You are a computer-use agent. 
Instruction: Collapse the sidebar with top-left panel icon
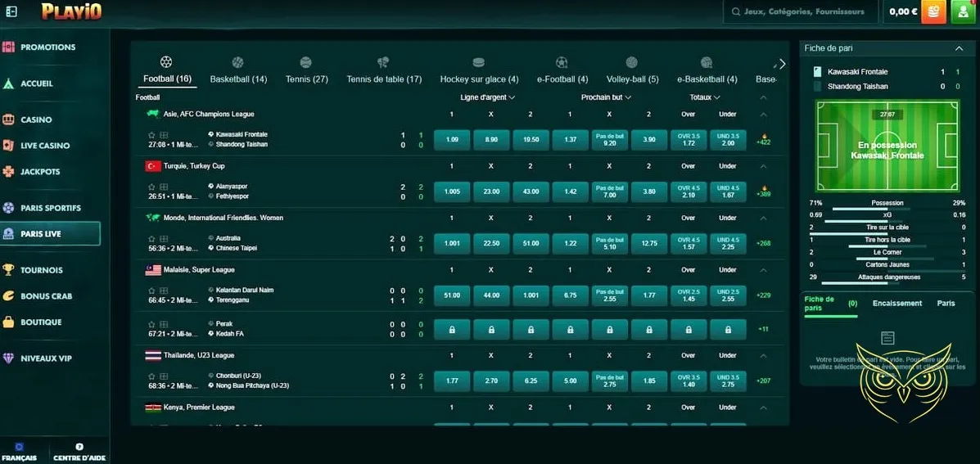tap(11, 11)
